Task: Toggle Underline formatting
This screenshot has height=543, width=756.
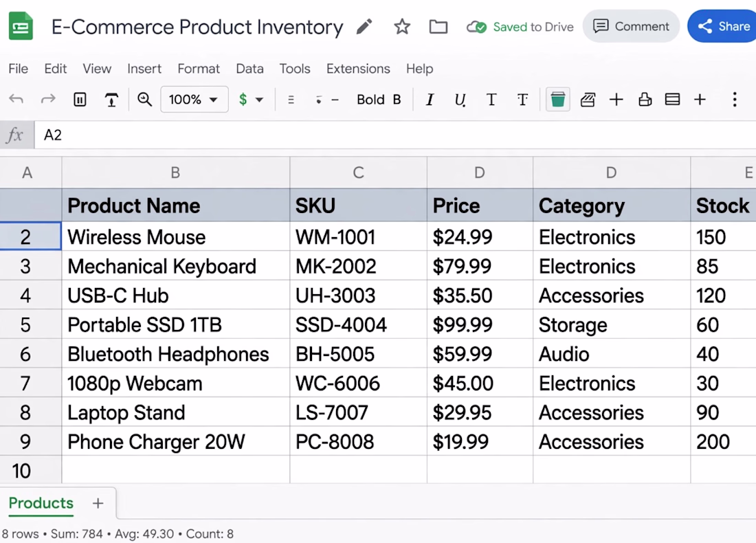Action: (x=460, y=100)
